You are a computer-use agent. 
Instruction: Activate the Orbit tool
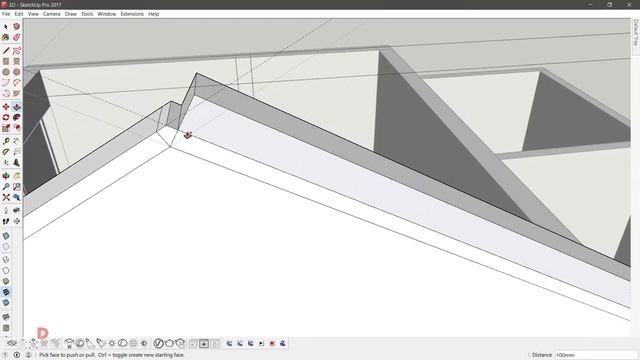coord(6,176)
